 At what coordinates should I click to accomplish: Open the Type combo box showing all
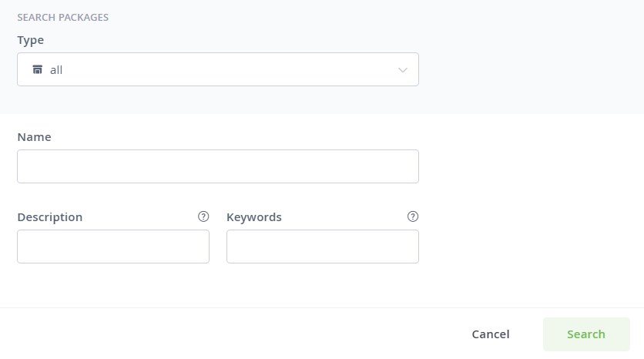point(218,69)
